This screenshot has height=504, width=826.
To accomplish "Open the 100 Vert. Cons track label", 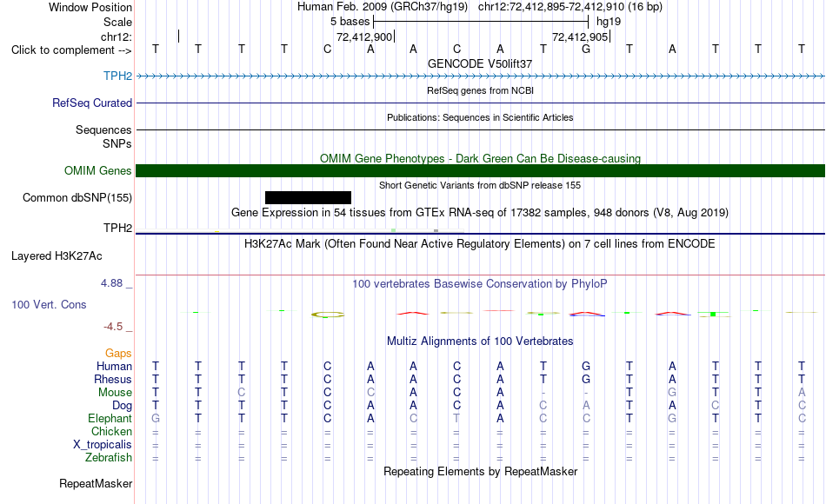I will click(49, 304).
